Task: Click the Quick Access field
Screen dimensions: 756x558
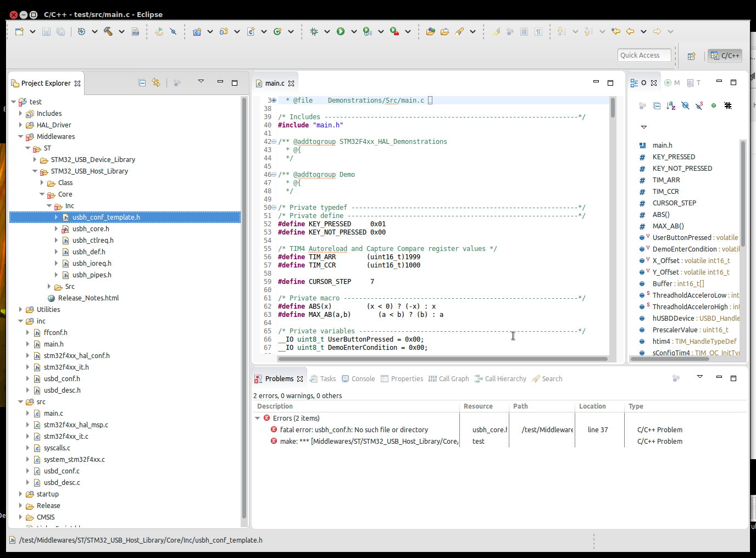Action: 644,55
